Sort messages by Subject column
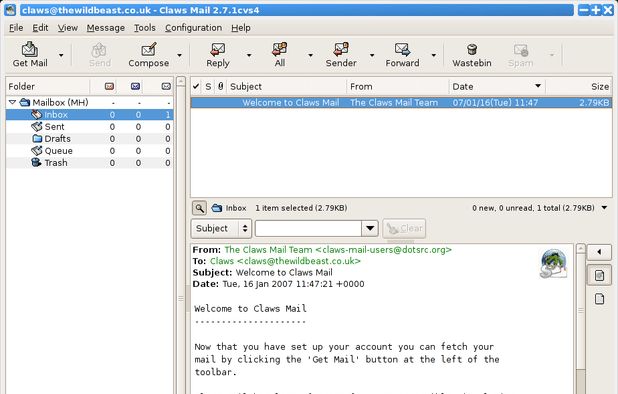 coord(287,86)
